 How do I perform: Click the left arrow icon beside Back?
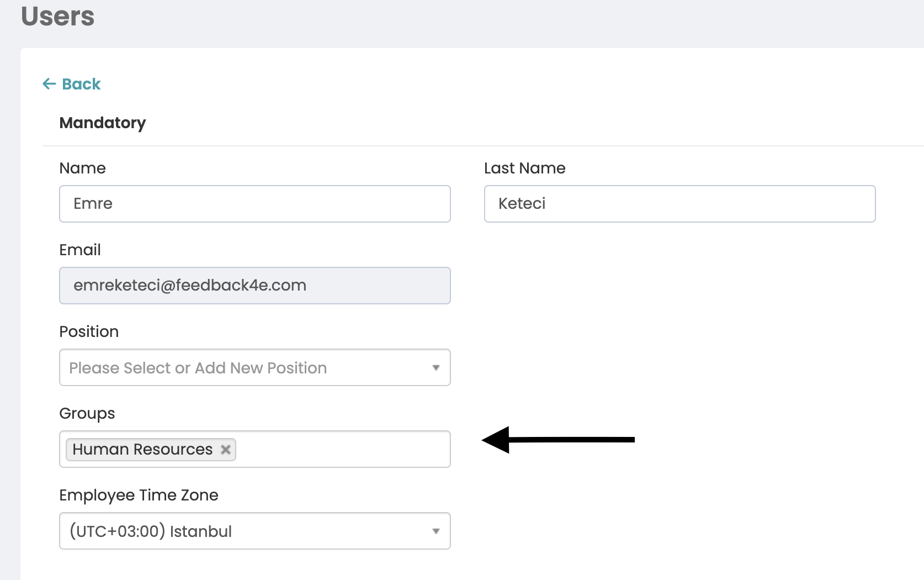point(49,84)
